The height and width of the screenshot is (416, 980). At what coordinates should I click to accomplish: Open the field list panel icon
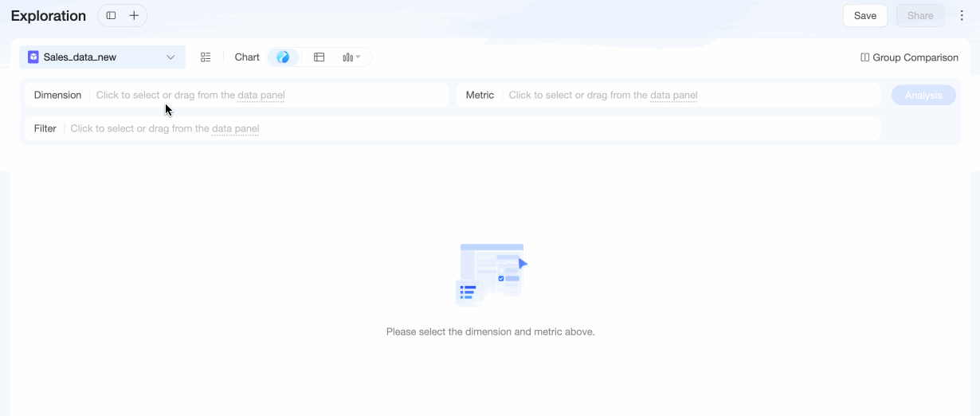[206, 57]
